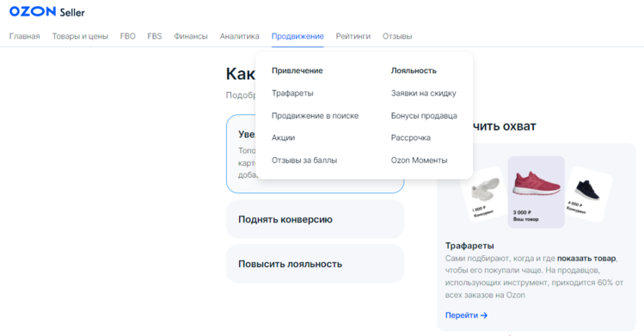Choose Рассрочка in the menu
The width and height of the screenshot is (644, 336).
tap(411, 137)
